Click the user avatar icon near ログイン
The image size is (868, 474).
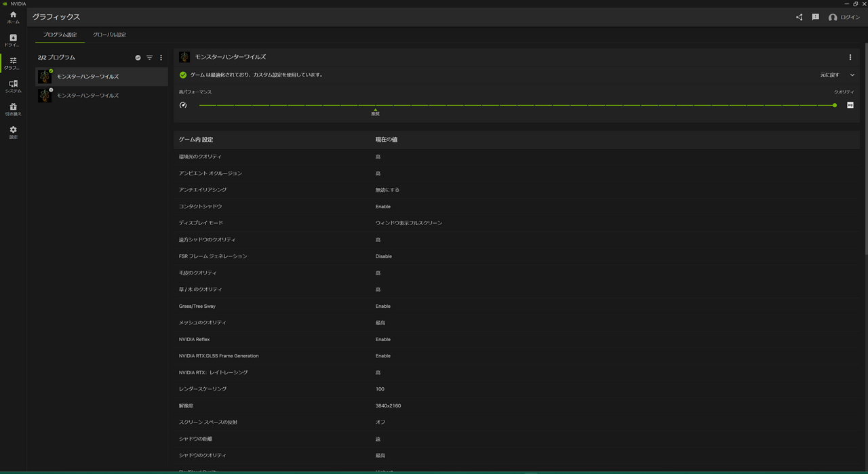[x=833, y=17]
